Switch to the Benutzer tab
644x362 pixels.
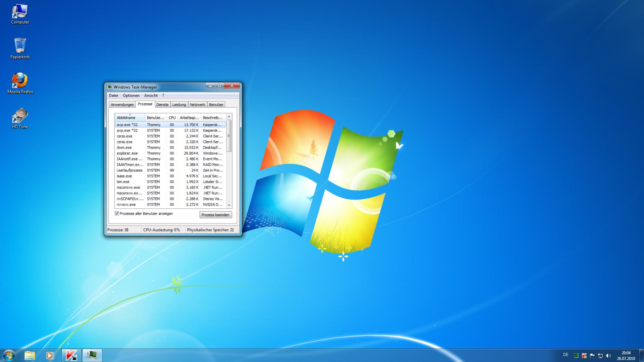pyautogui.click(x=216, y=105)
